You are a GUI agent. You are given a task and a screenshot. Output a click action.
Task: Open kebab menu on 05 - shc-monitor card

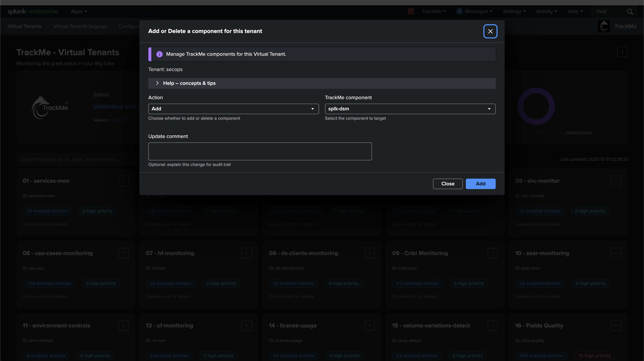pyautogui.click(x=616, y=181)
